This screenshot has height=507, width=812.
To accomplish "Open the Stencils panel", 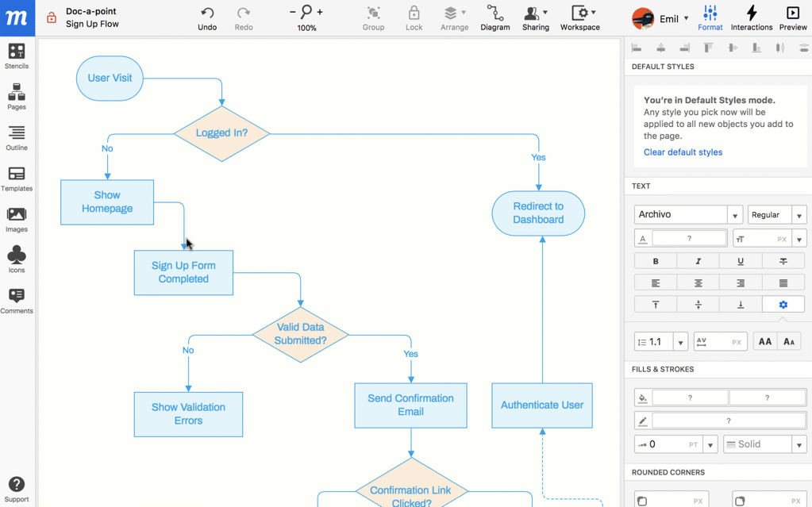I will (x=16, y=56).
